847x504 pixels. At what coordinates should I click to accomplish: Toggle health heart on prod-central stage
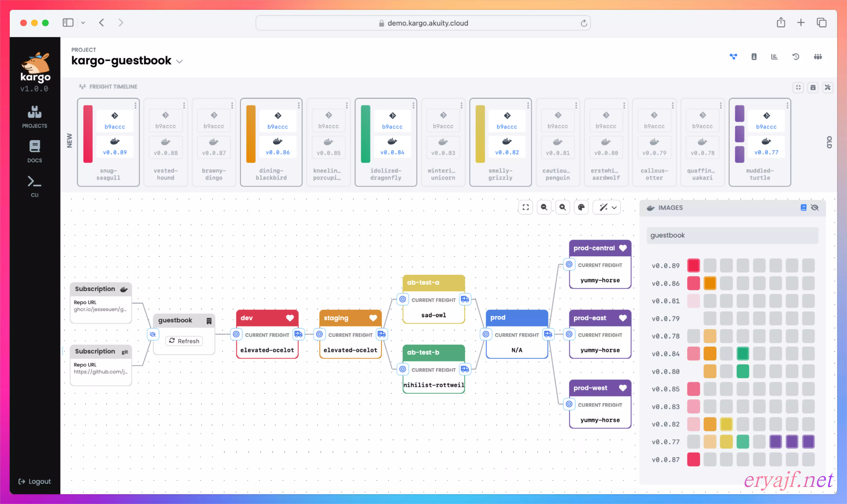pyautogui.click(x=623, y=248)
